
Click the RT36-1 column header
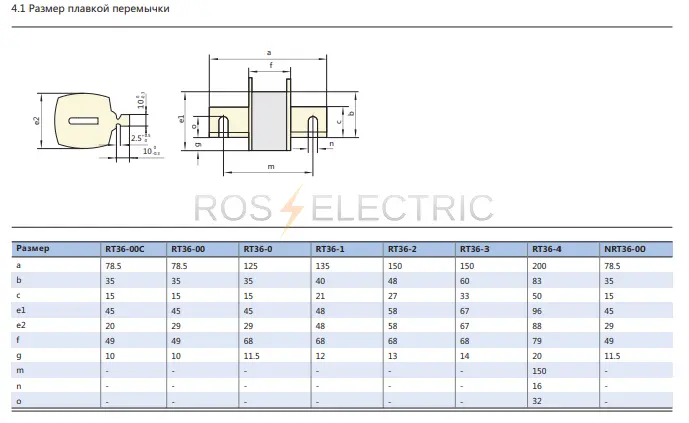coord(330,249)
